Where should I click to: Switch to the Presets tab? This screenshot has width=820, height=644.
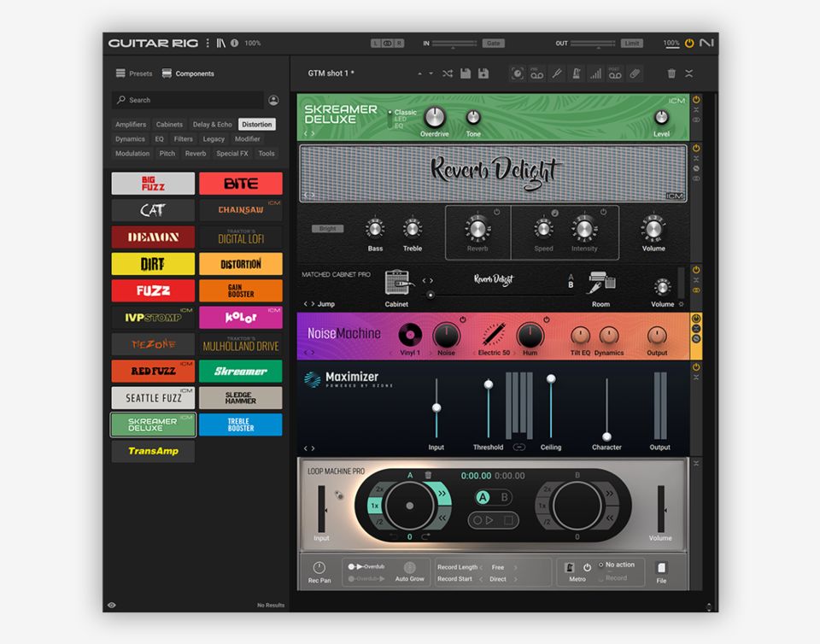(x=134, y=73)
